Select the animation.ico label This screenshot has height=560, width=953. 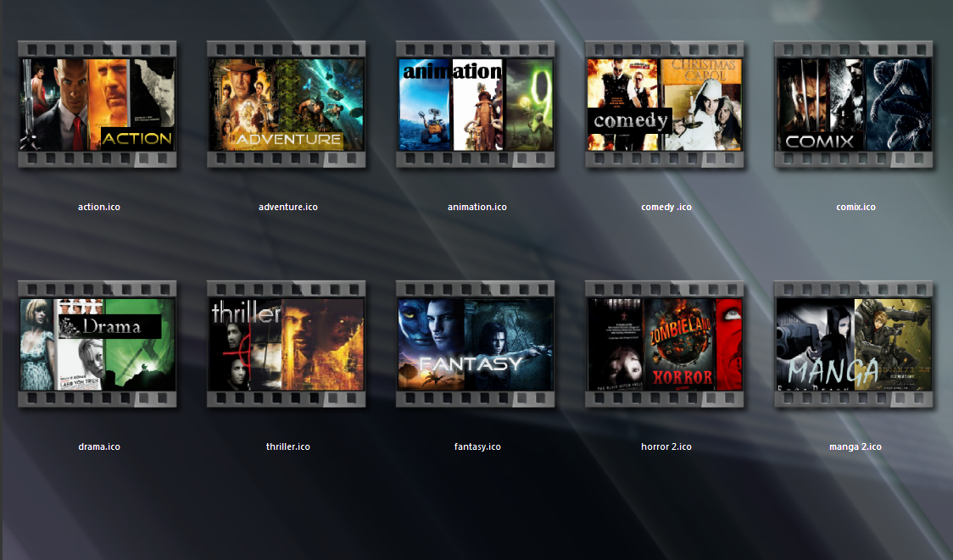tap(477, 207)
